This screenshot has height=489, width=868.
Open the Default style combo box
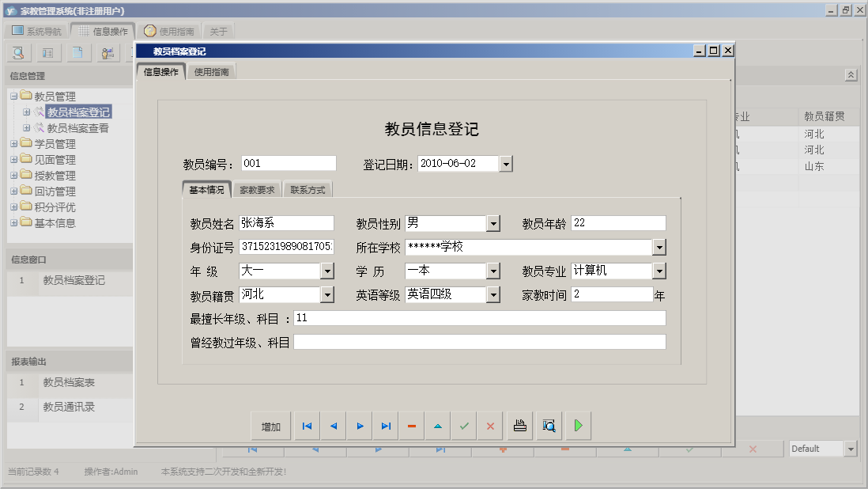[852, 448]
